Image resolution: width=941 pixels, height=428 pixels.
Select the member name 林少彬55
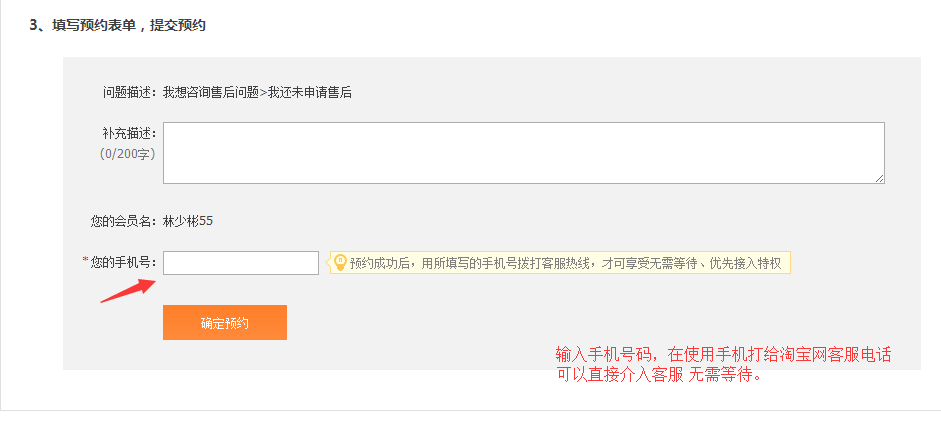click(x=188, y=222)
